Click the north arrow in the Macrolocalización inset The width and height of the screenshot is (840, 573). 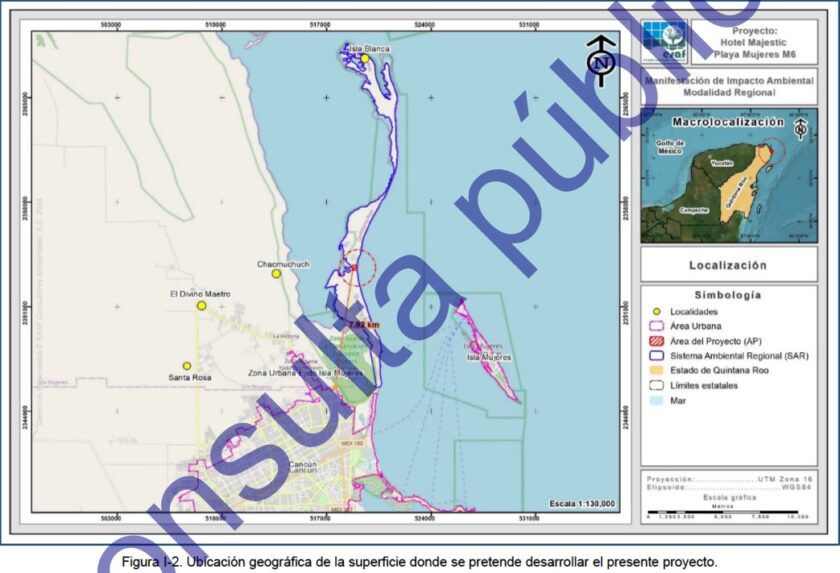tap(800, 130)
